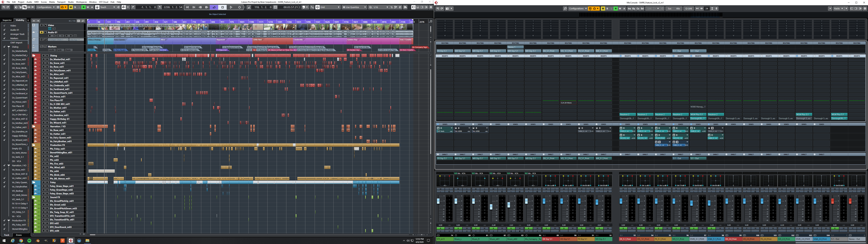Hide the Dx_Snow_m01 track via its visibility checkbox
868x244 pixels.
(4, 59)
